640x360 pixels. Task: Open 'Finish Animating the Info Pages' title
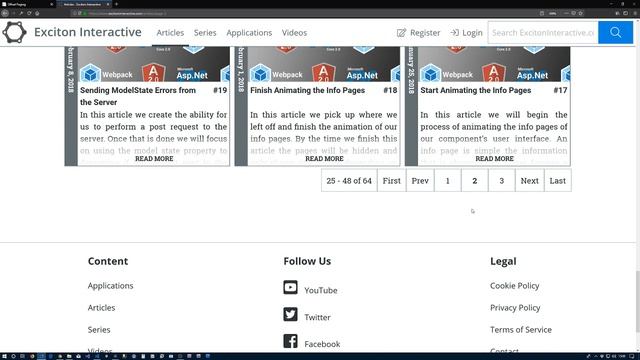307,90
